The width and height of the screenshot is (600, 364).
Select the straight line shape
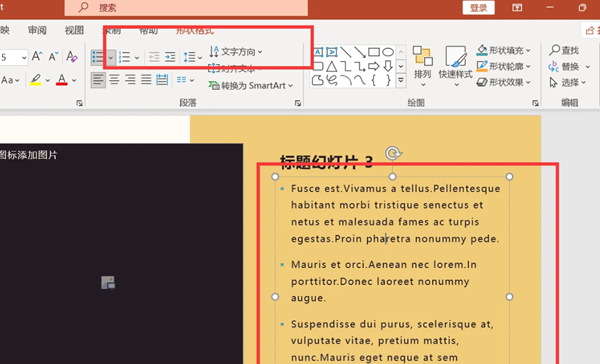coord(346,52)
